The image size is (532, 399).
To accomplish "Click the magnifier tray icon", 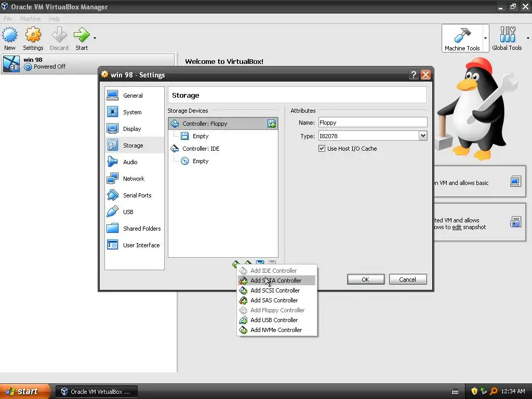I will tap(494, 392).
